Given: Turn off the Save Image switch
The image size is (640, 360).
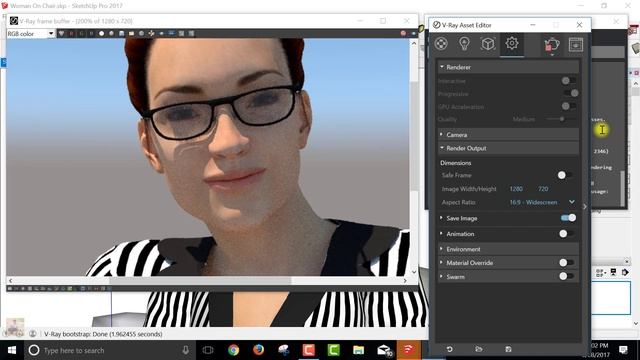Looking at the screenshot, I should 568,218.
